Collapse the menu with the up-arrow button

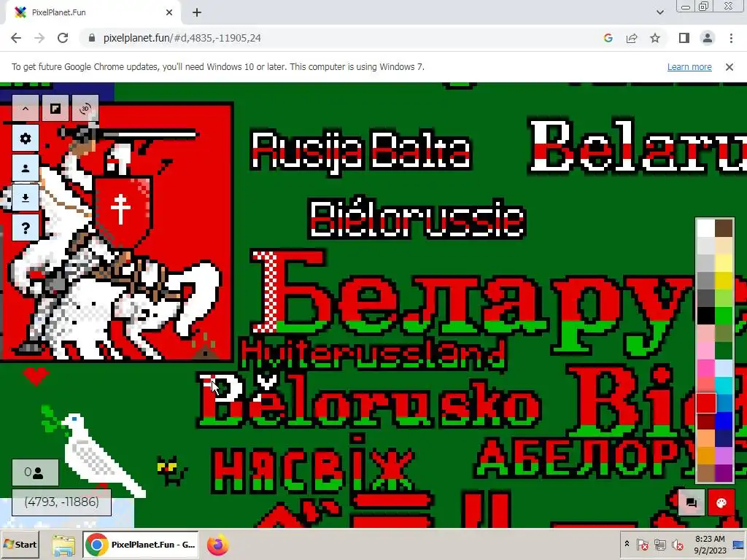[x=26, y=109]
